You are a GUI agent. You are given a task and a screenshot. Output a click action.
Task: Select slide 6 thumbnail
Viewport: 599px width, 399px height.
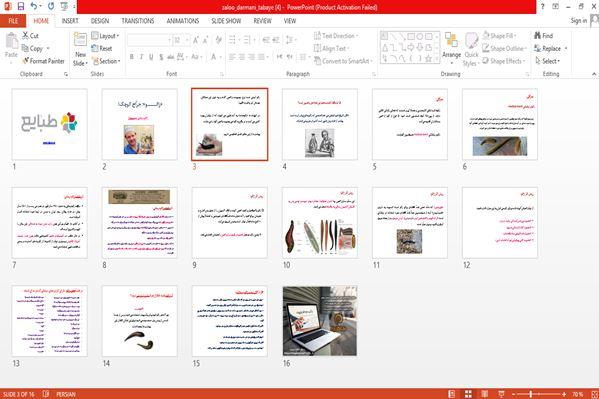[x=500, y=124]
